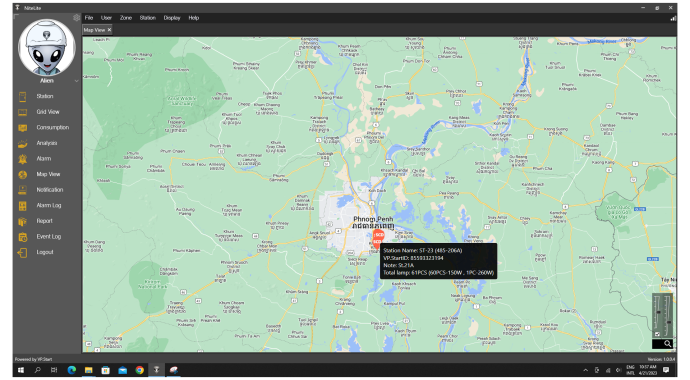Click the taskbar search icon
The height and width of the screenshot is (380, 690).
38,370
